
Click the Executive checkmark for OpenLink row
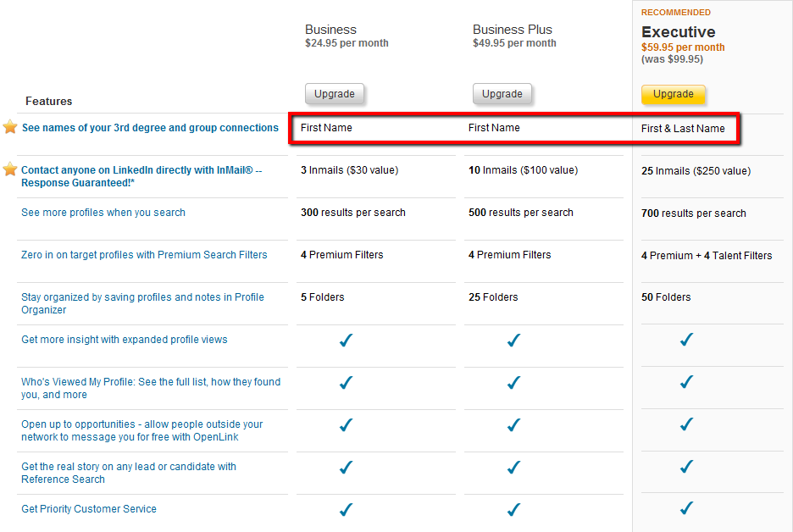pyautogui.click(x=686, y=424)
